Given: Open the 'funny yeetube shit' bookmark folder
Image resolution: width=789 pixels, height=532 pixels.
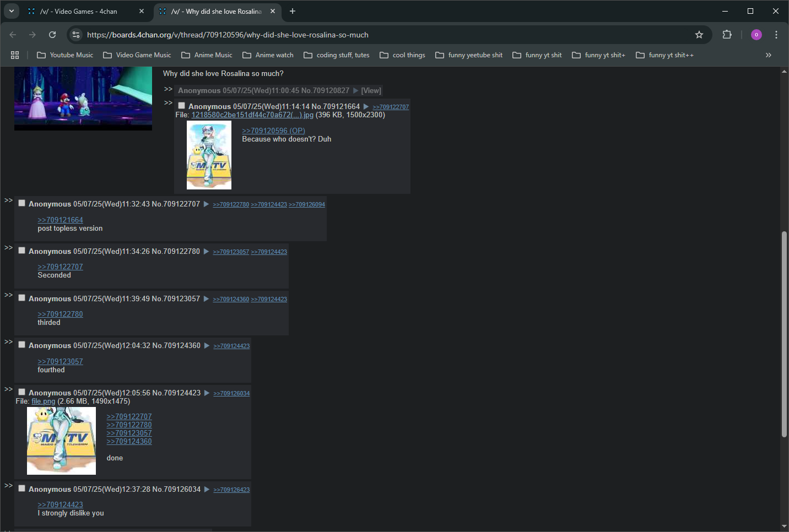Looking at the screenshot, I should coord(469,55).
